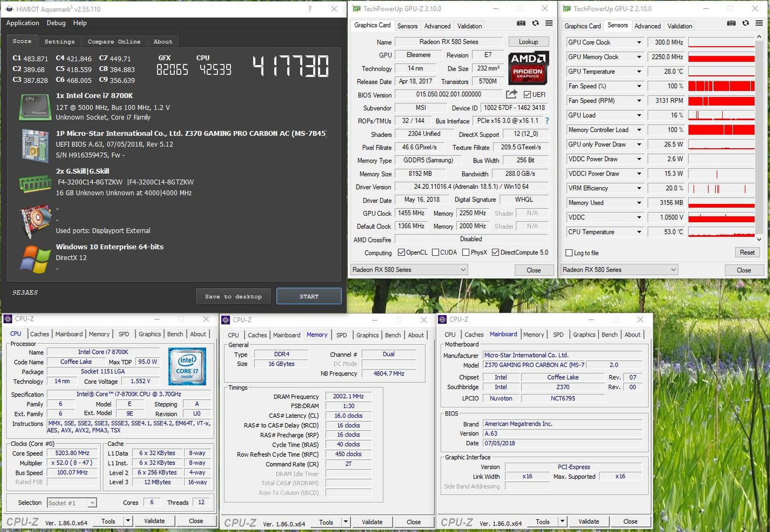Click the GPU-Z Sensors scrollbar down arrow

(x=759, y=239)
